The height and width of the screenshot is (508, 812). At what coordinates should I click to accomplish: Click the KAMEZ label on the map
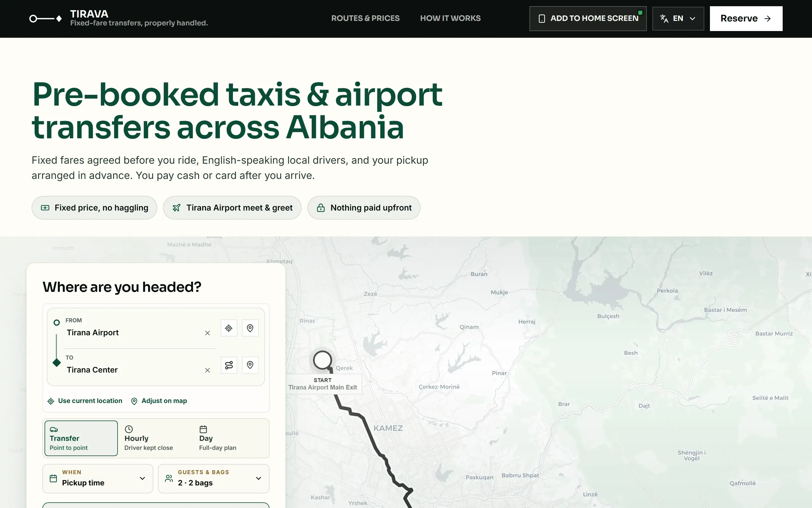(x=388, y=428)
